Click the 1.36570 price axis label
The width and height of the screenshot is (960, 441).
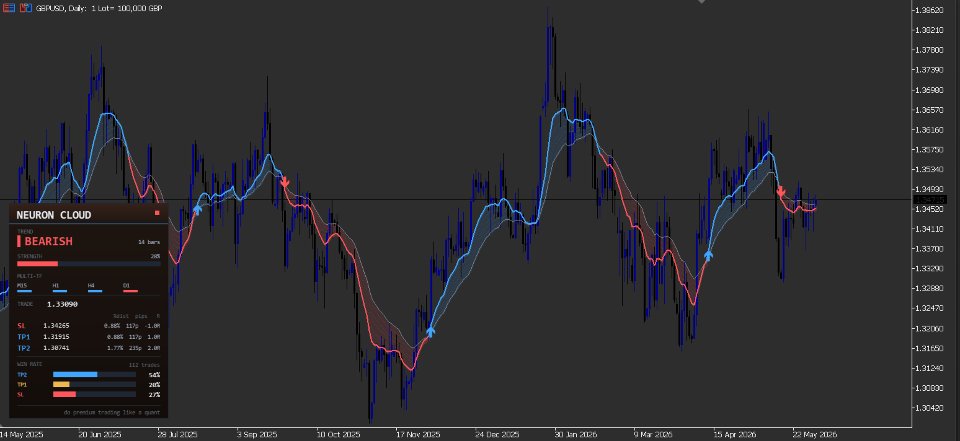click(928, 110)
